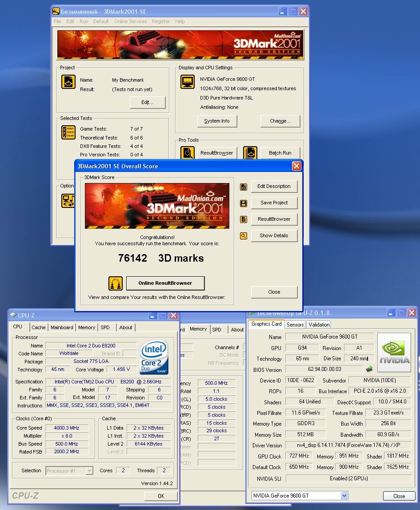Close the Overall Score dialog with X
Image resolution: width=420 pixels, height=510 pixels.
(296, 166)
